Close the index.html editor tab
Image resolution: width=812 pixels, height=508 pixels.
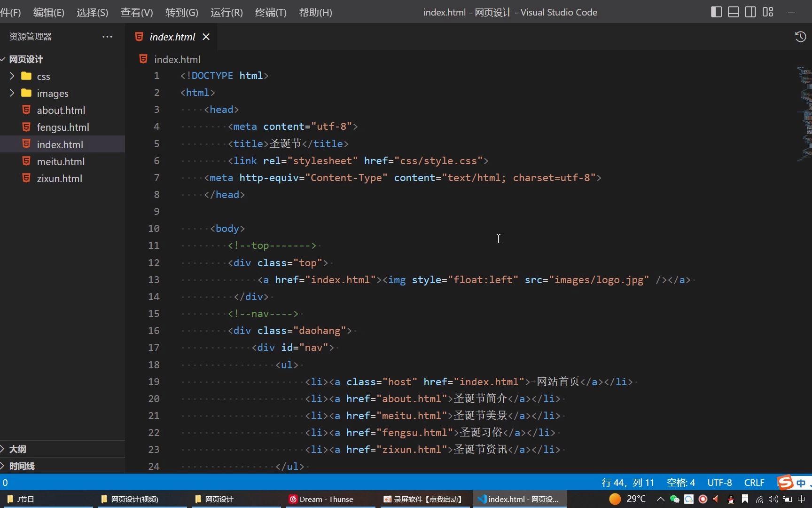point(206,37)
